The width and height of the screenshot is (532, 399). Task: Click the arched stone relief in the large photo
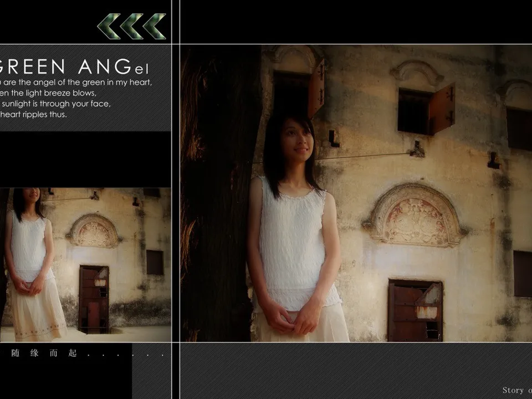pos(415,215)
